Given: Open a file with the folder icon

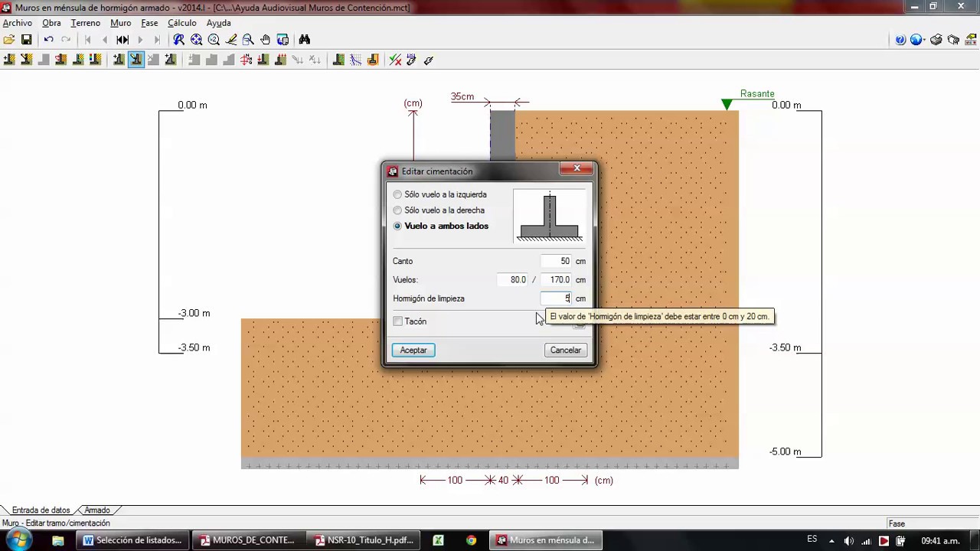Looking at the screenshot, I should pyautogui.click(x=9, y=40).
